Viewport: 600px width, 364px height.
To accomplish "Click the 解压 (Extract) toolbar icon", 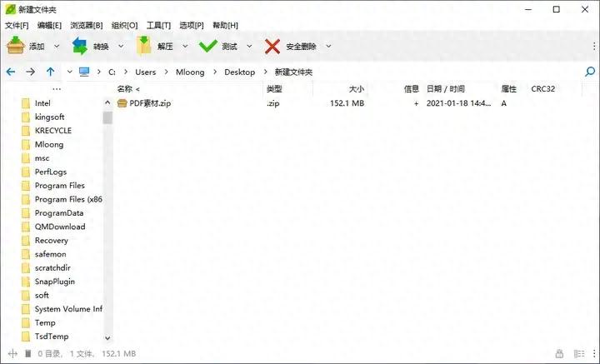I will [x=144, y=46].
